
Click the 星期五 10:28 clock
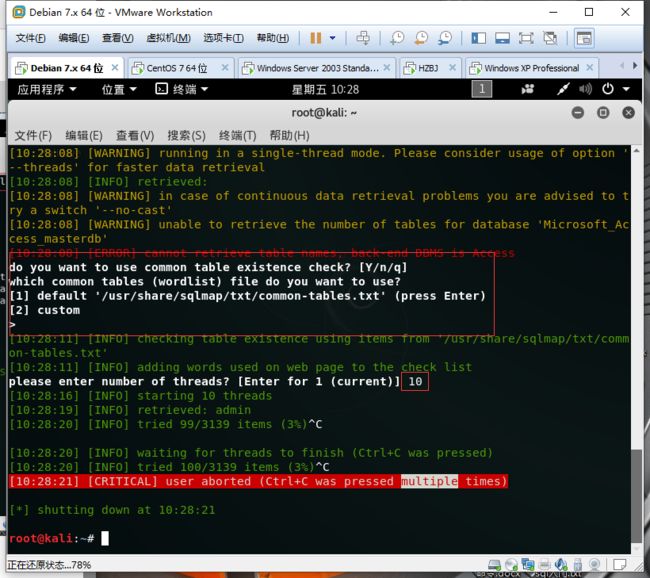pyautogui.click(x=325, y=90)
